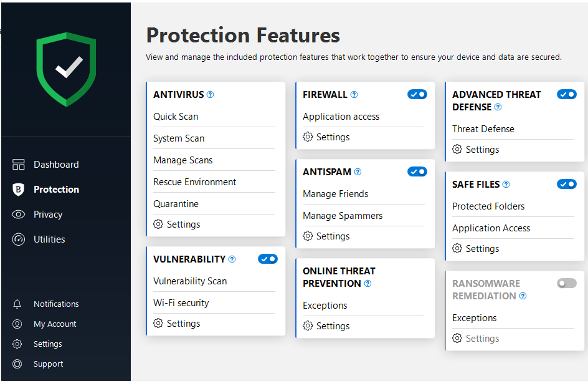Open the Vulnerability Scan link
Image resolution: width=588 pixels, height=381 pixels.
(x=190, y=281)
